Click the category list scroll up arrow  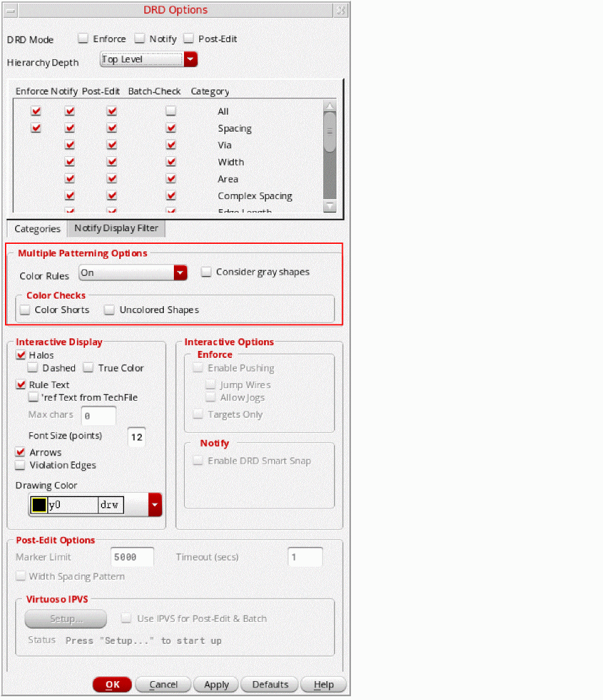(330, 106)
